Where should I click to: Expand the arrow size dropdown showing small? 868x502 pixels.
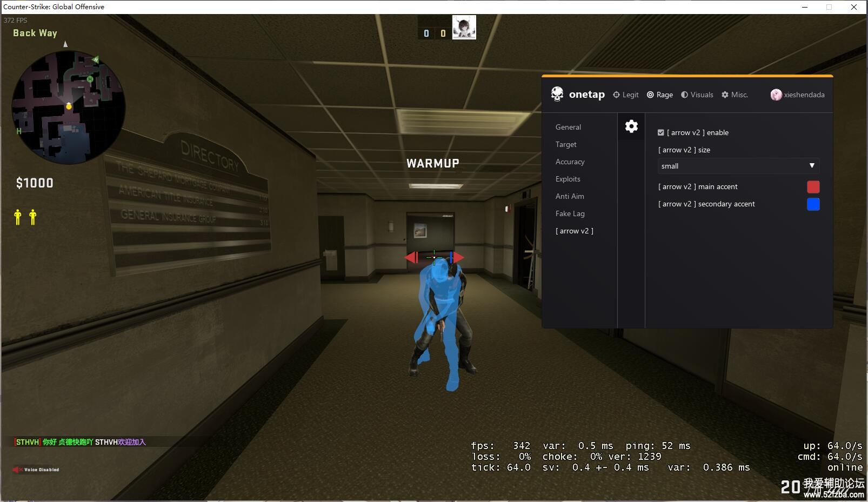[x=738, y=166]
